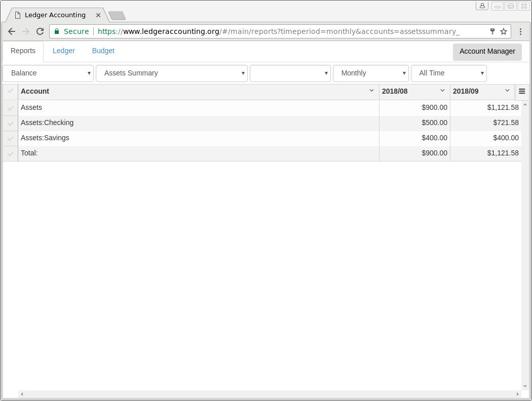Open the Monthly time period dropdown

coord(370,73)
